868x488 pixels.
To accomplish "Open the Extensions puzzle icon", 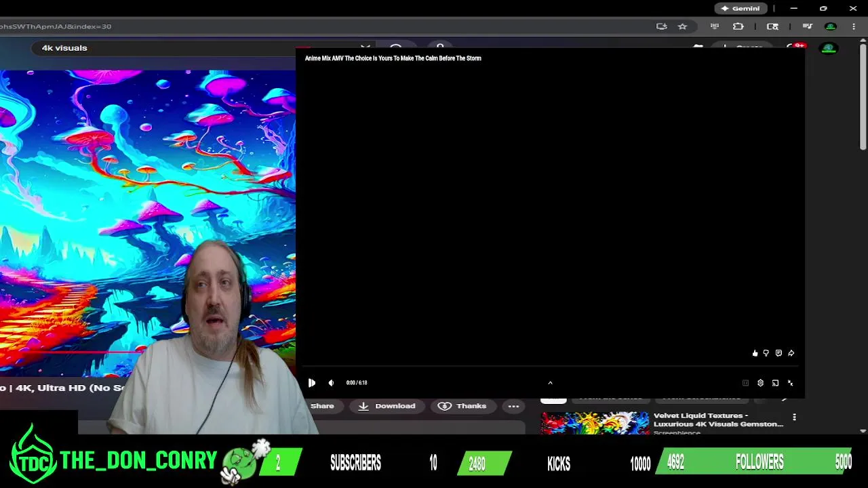I will pyautogui.click(x=738, y=26).
